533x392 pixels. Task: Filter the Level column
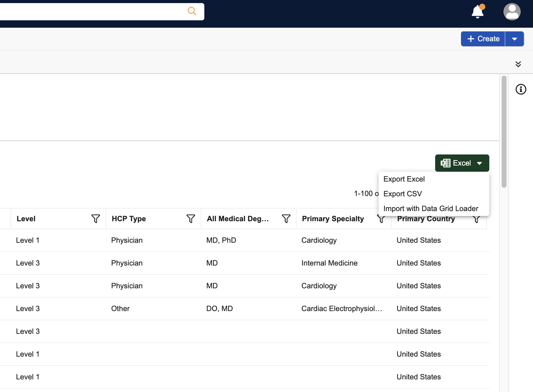(95, 219)
